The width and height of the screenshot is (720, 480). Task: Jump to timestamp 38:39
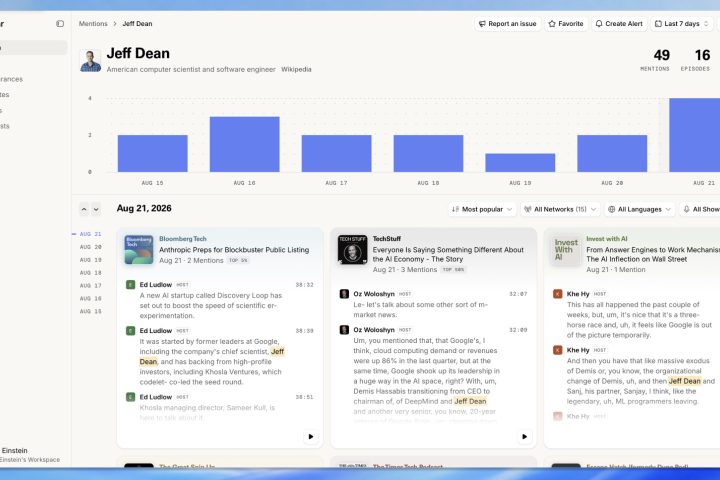(304, 331)
